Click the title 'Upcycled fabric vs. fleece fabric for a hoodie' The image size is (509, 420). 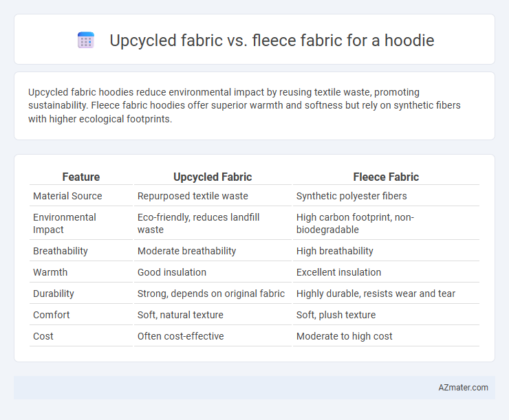click(x=272, y=41)
